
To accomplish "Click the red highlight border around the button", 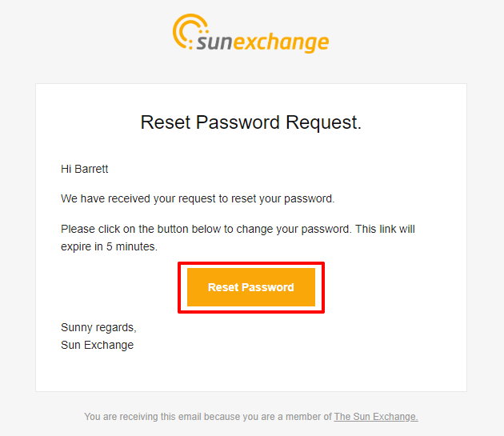I will (251, 264).
